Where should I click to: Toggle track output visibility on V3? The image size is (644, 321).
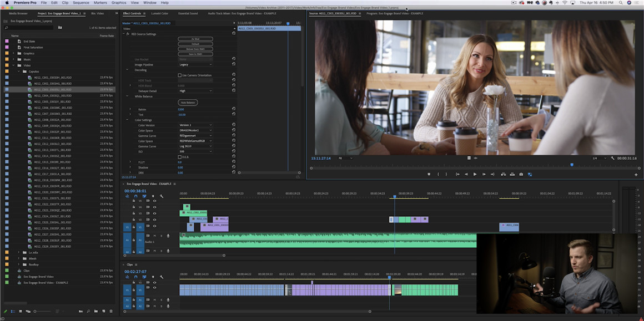155,213
